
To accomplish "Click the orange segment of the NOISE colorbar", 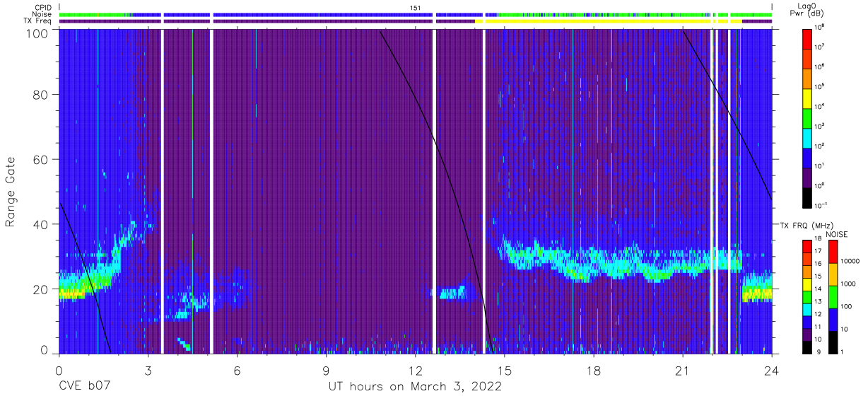I will pos(832,274).
